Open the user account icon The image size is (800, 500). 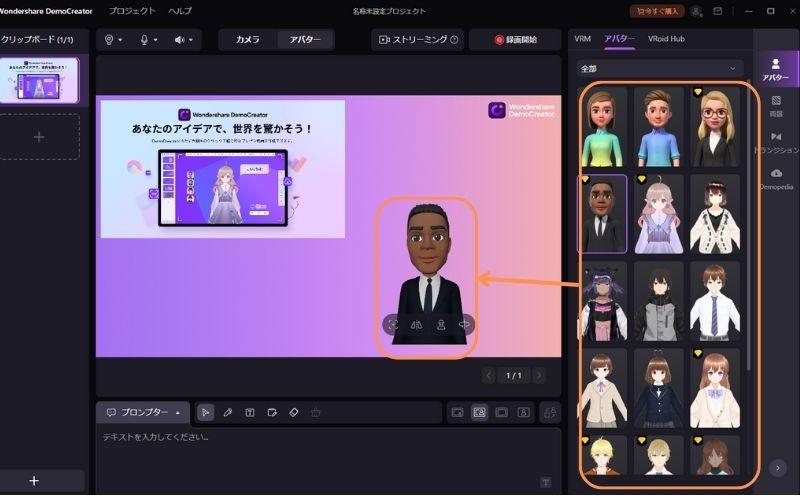(x=696, y=11)
